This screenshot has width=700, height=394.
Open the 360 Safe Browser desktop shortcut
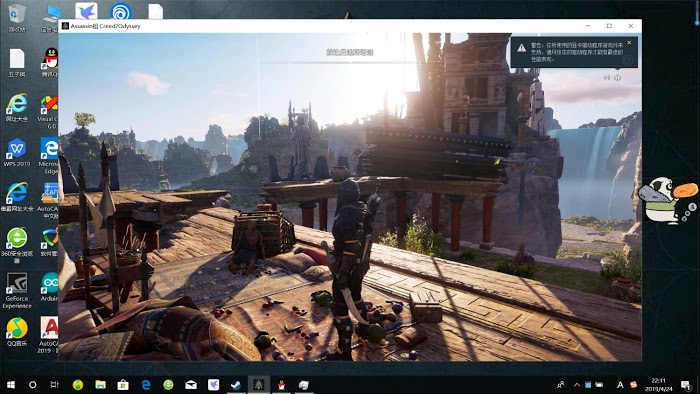[x=17, y=245]
